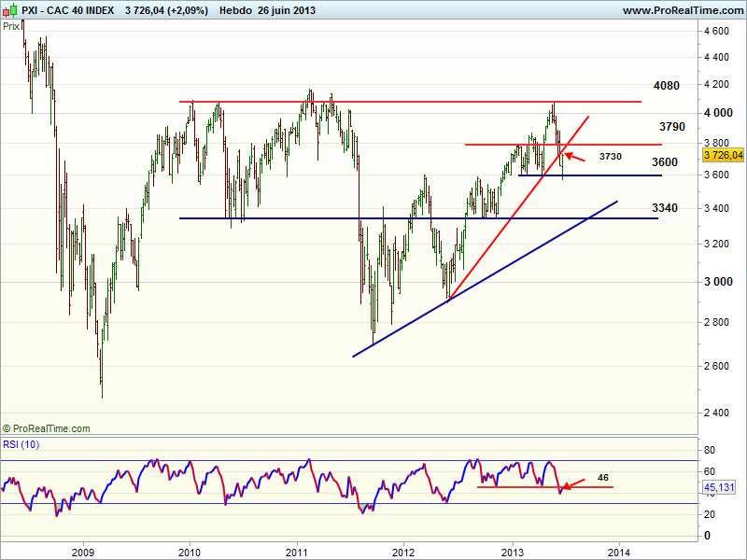Select the 3790 level label
The width and height of the screenshot is (747, 560).
pyautogui.click(x=672, y=126)
